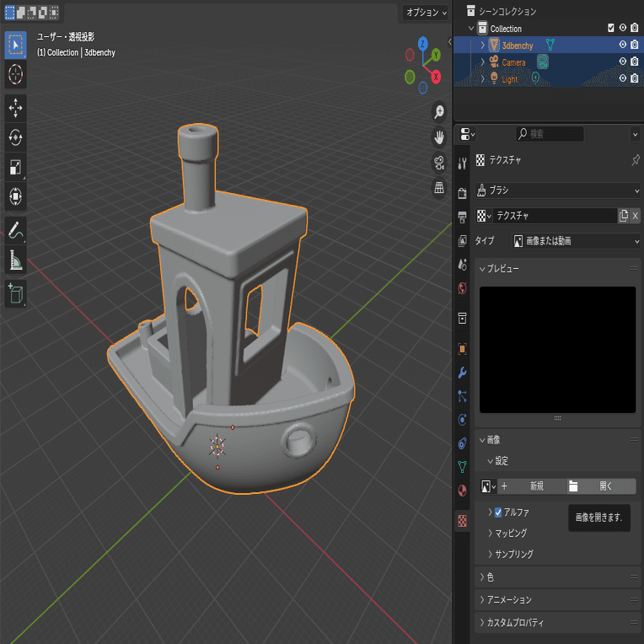
Task: Open the タイプ 画像または動画 dropdown
Action: (577, 241)
